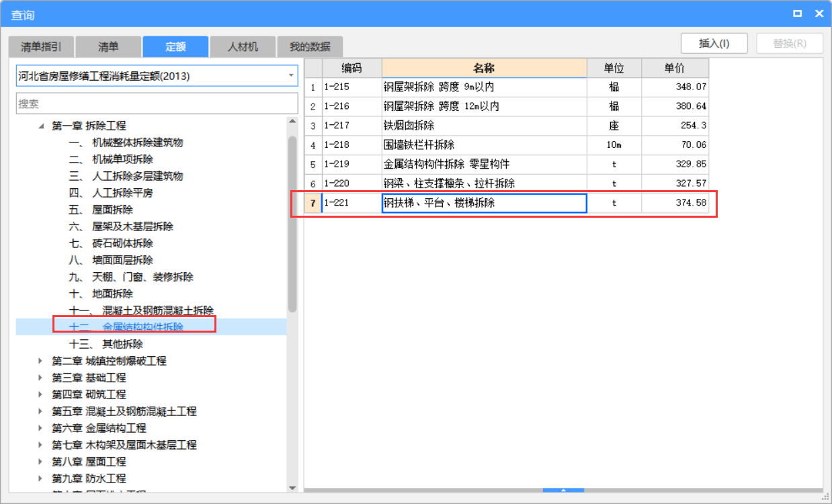Click the 搜索 input field
Viewport: 832px width, 504px height.
click(157, 103)
